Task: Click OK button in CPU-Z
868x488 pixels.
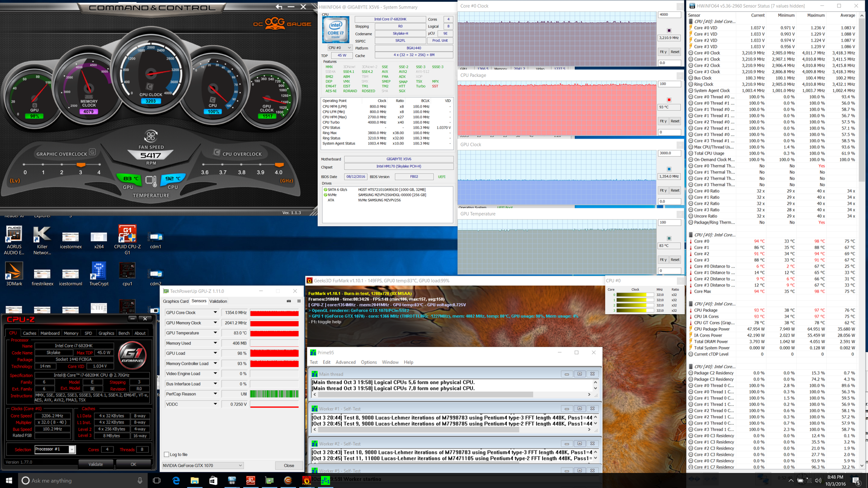Action: point(133,464)
